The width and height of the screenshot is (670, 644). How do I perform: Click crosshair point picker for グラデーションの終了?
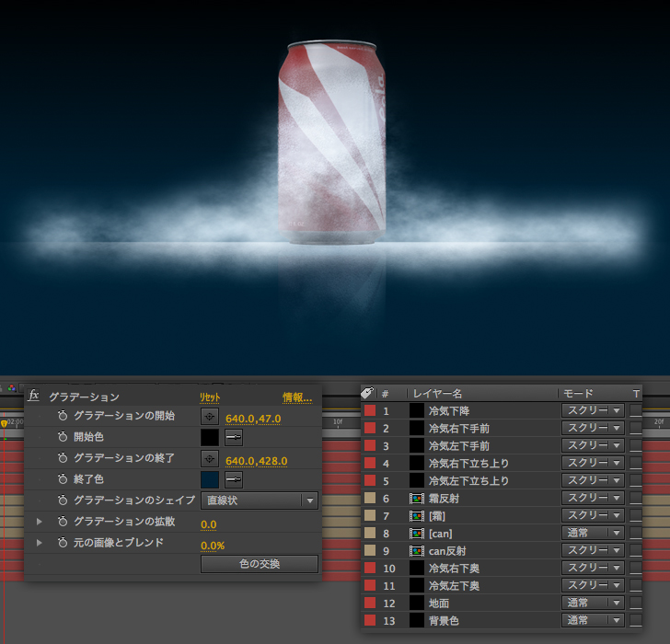(x=210, y=459)
